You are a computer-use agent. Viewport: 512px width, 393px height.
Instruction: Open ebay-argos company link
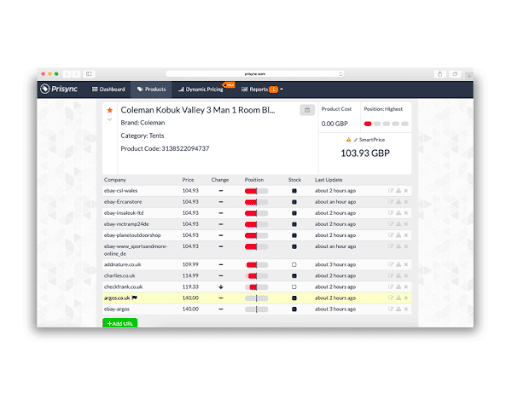117,309
